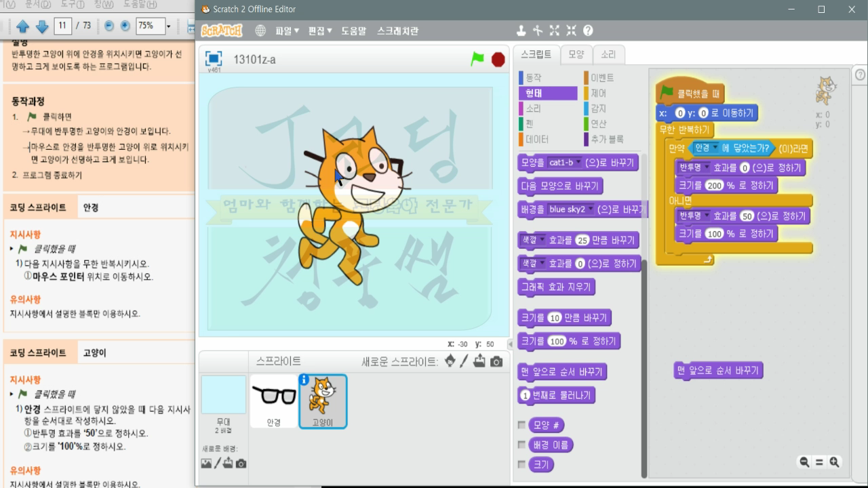Click the Scratch logo
This screenshot has width=868, height=488.
point(222,30)
